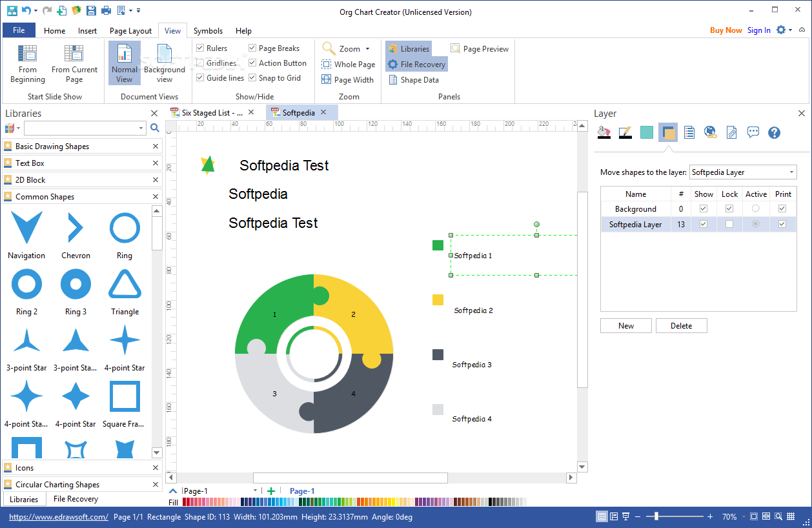Click the Page Preview button
This screenshot has height=528, width=812.
pos(479,48)
